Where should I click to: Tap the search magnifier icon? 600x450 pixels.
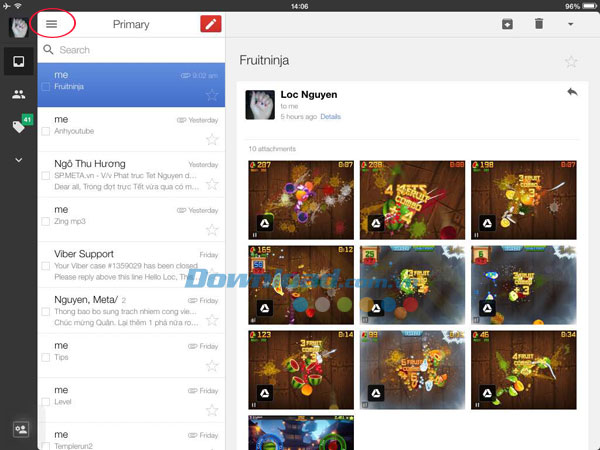(48, 49)
